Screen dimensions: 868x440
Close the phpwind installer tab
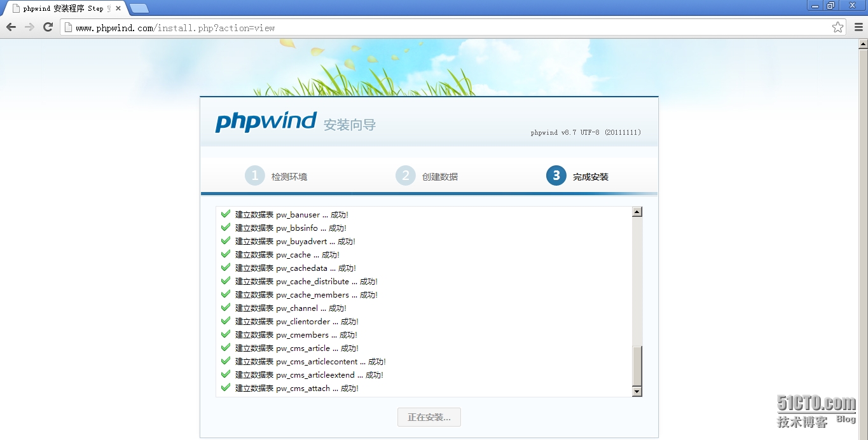tap(118, 8)
